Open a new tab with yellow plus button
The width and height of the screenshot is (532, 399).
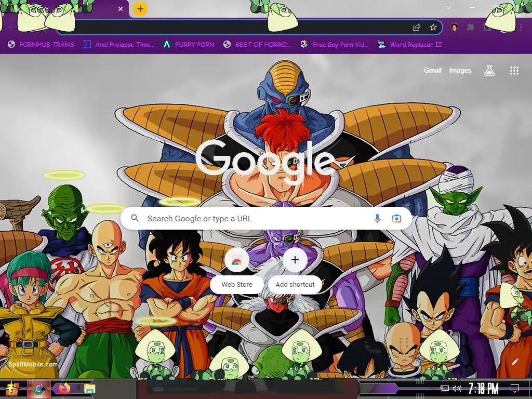click(x=140, y=9)
